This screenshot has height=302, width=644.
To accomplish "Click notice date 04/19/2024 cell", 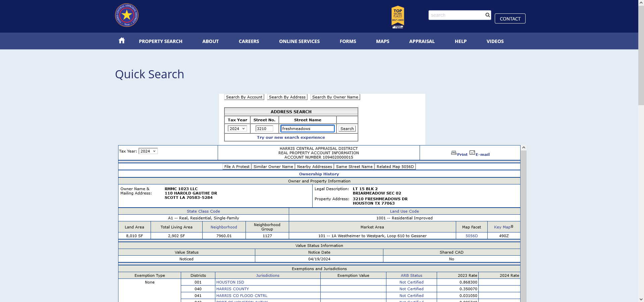I will click(x=319, y=259).
